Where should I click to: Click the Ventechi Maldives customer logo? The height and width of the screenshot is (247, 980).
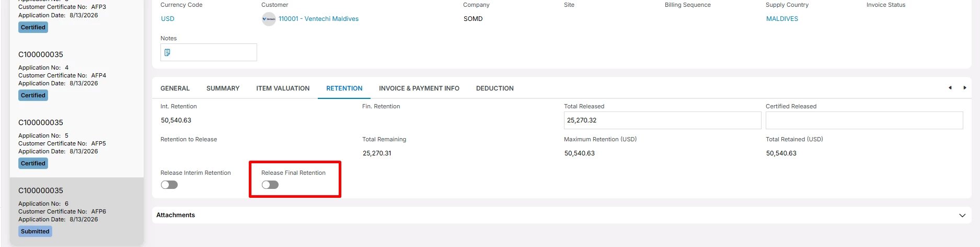pyautogui.click(x=269, y=19)
